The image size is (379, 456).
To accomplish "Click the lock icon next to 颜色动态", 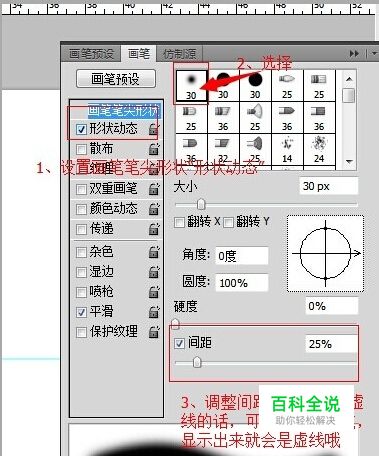I will 154,209.
